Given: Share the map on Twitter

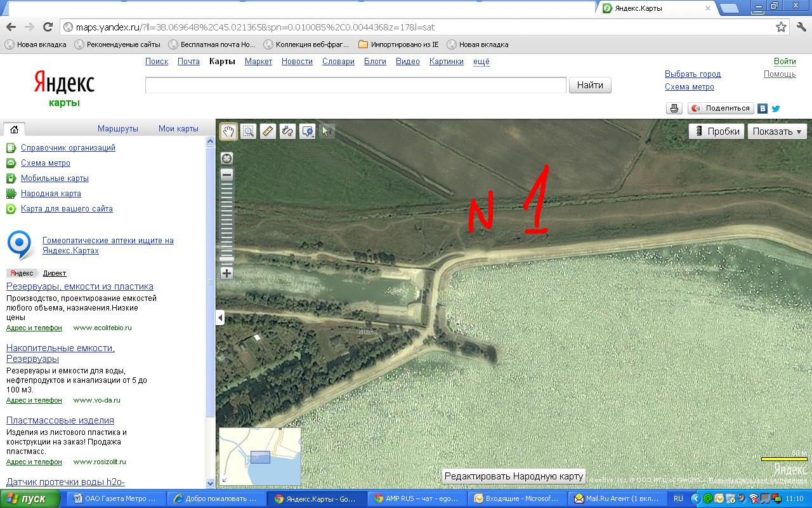Looking at the screenshot, I should tap(775, 109).
